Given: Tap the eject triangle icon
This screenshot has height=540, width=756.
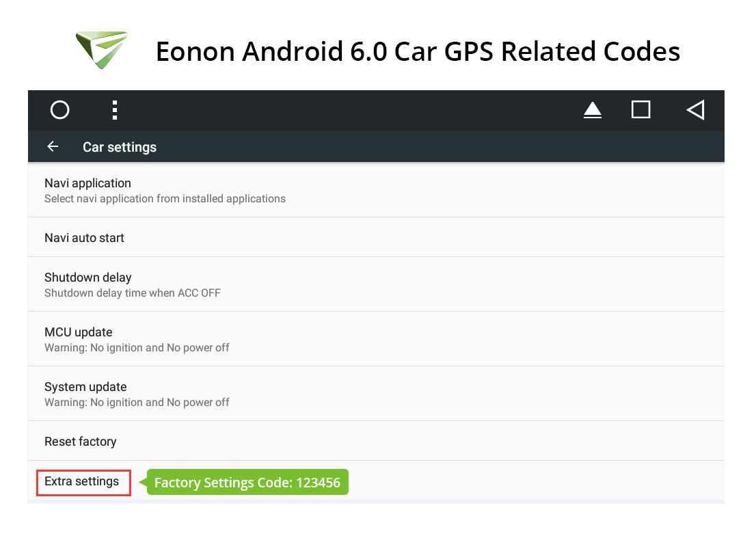Looking at the screenshot, I should pos(593,110).
